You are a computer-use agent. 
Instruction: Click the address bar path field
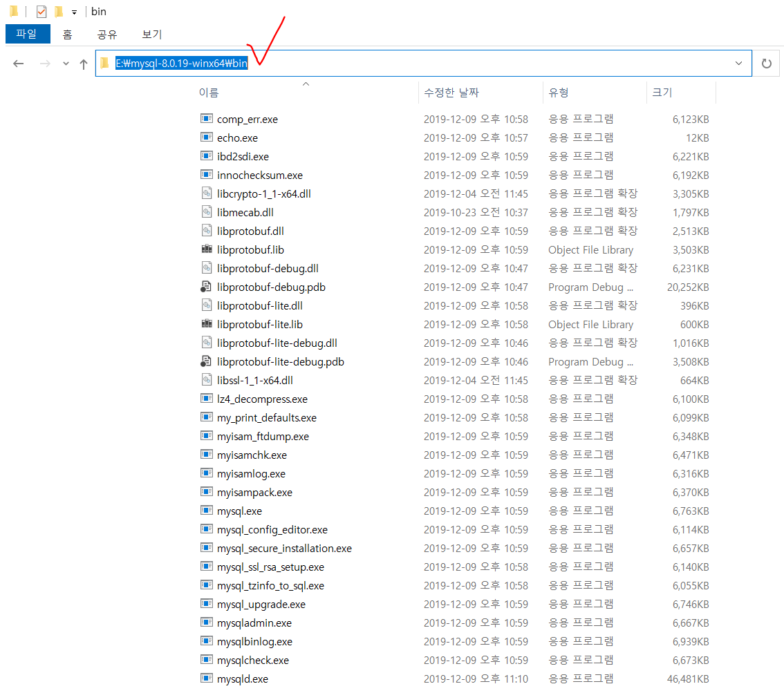pos(424,64)
